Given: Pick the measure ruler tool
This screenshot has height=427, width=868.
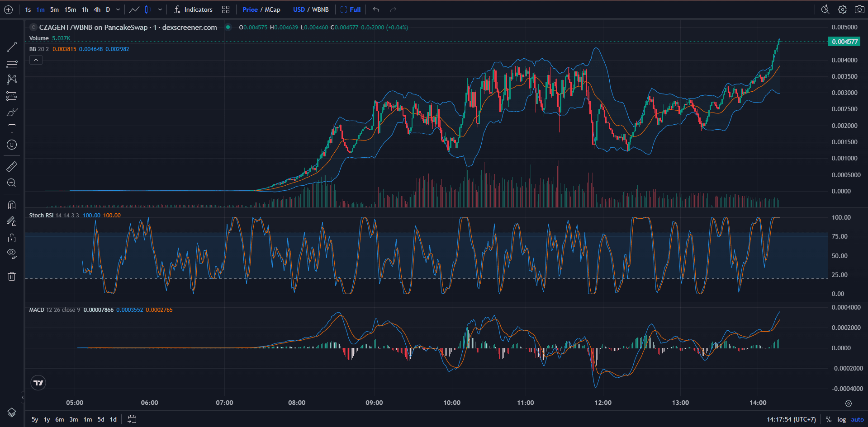Looking at the screenshot, I should (11, 166).
